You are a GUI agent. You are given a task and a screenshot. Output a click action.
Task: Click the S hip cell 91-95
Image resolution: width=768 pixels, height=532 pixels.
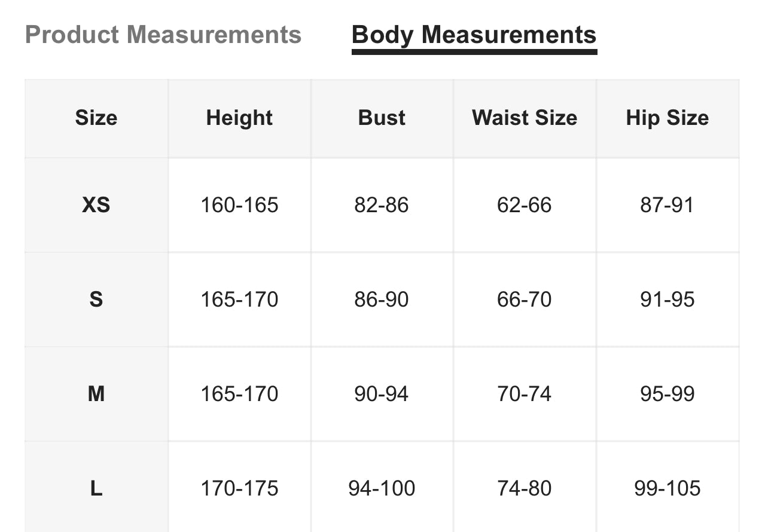click(x=668, y=299)
